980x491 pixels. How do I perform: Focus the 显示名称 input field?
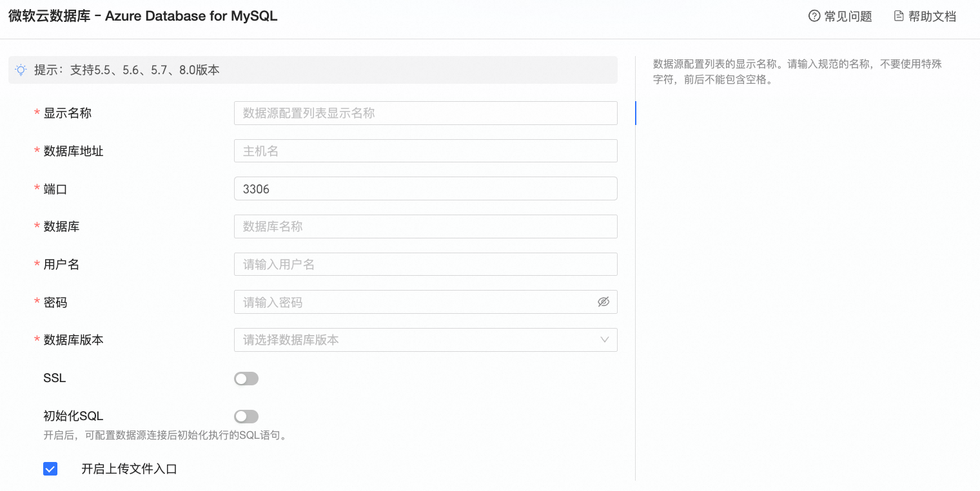coord(426,113)
